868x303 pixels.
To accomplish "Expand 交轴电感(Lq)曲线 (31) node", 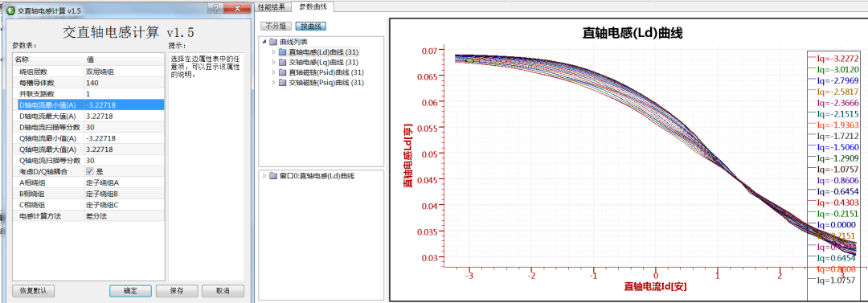I will [x=273, y=62].
